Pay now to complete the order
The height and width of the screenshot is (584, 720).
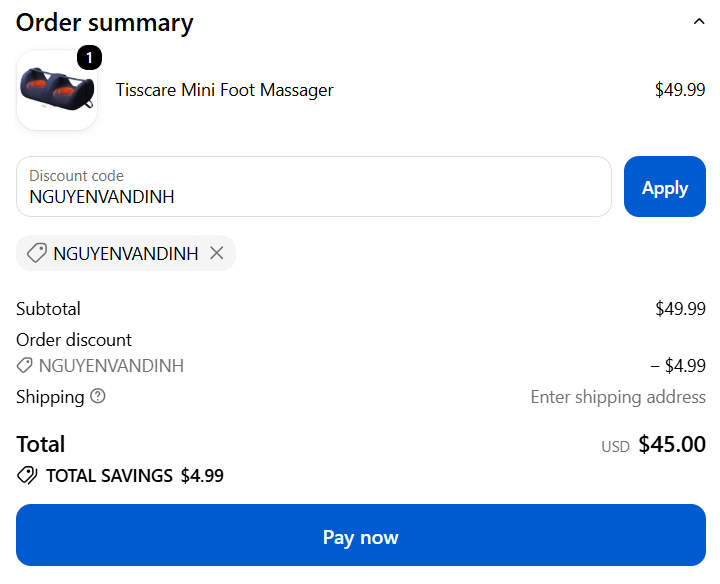360,535
